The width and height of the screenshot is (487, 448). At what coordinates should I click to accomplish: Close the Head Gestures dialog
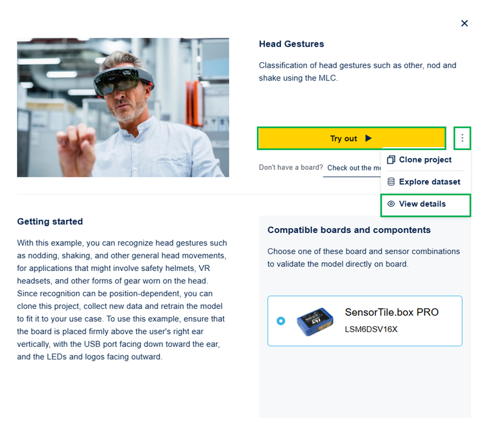464,23
